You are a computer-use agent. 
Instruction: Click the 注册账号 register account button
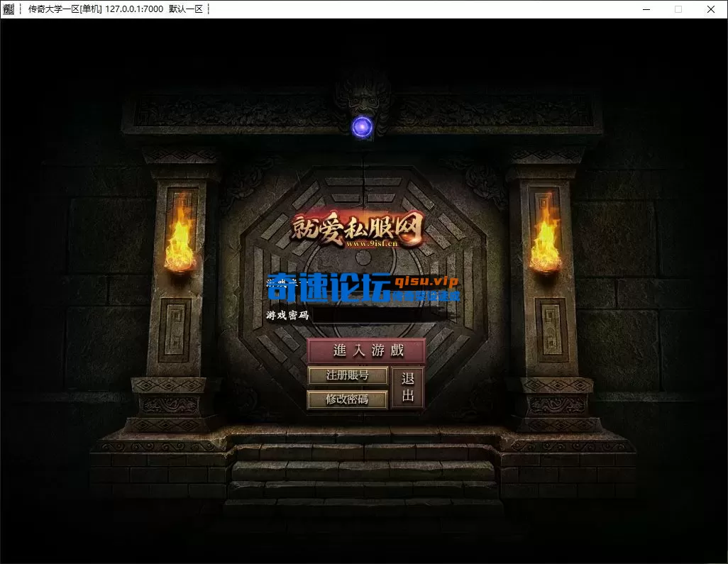(347, 375)
